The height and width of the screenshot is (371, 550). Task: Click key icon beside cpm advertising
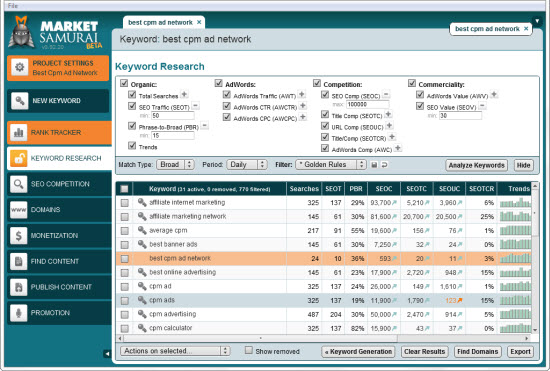point(142,314)
